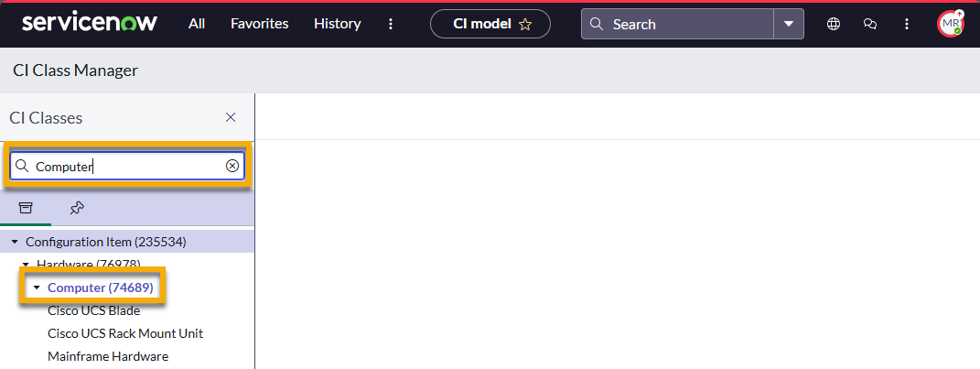Image resolution: width=980 pixels, height=369 pixels.
Task: Click the magnifier icon in CI Classes filter
Action: 22,166
